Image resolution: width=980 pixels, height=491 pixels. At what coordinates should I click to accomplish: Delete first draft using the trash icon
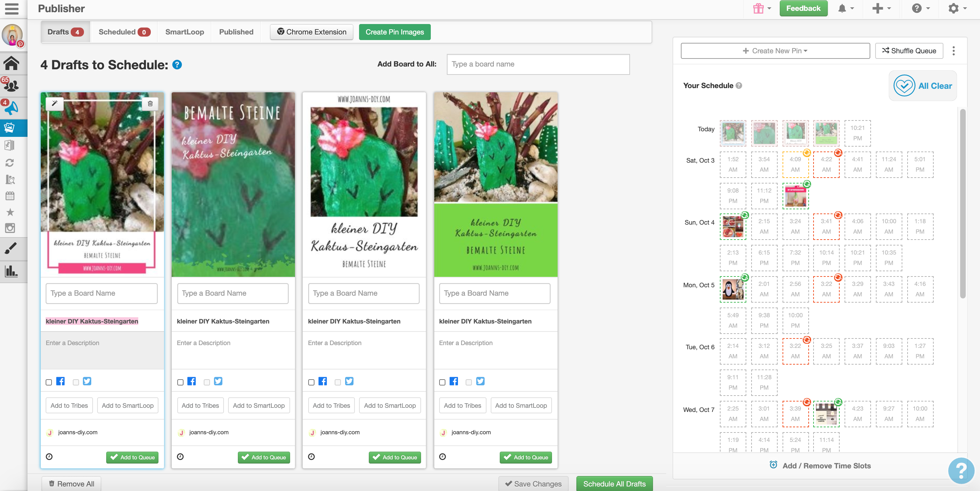point(150,103)
